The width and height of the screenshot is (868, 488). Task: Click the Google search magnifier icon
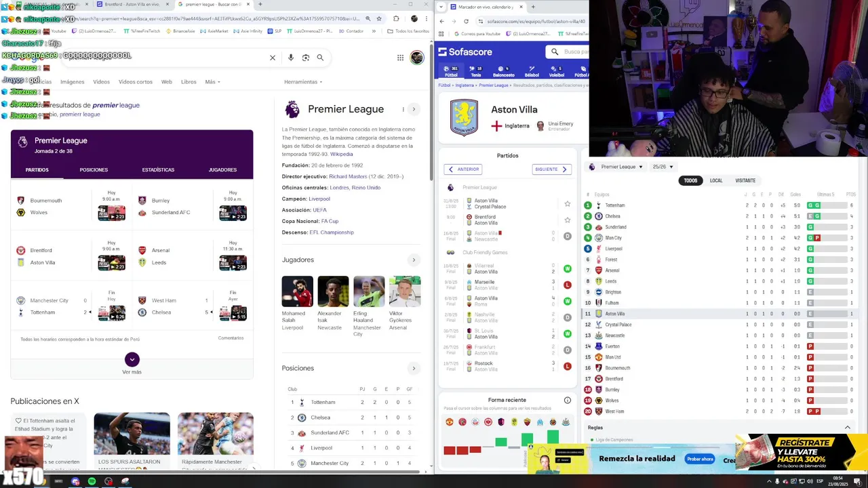[320, 58]
